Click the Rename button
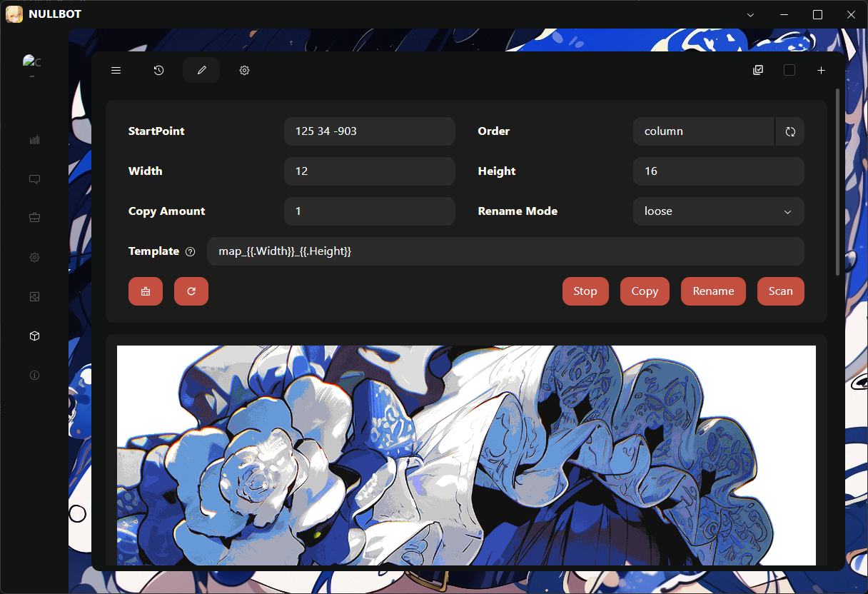The image size is (868, 594). pyautogui.click(x=713, y=291)
